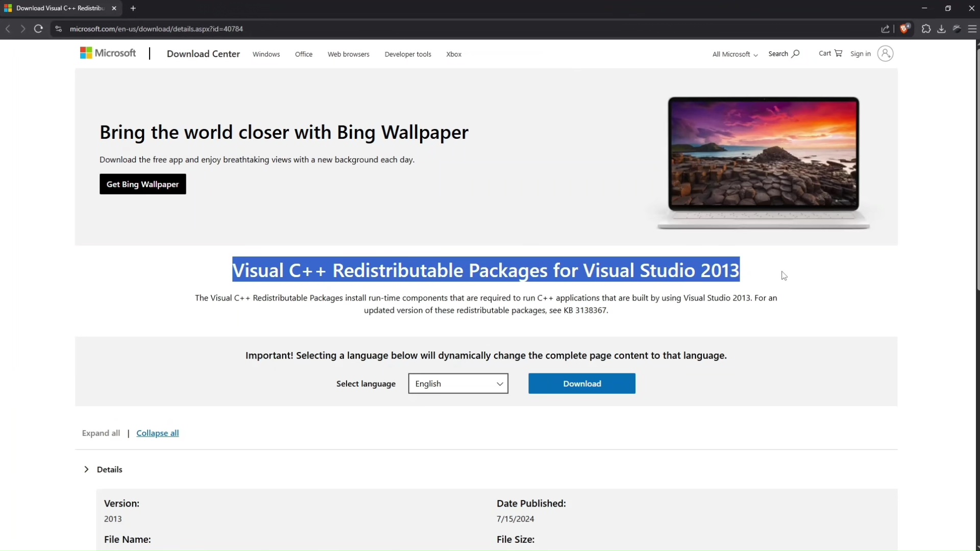The image size is (980, 551).
Task: Close the Download Visual C++ tab
Action: [114, 8]
